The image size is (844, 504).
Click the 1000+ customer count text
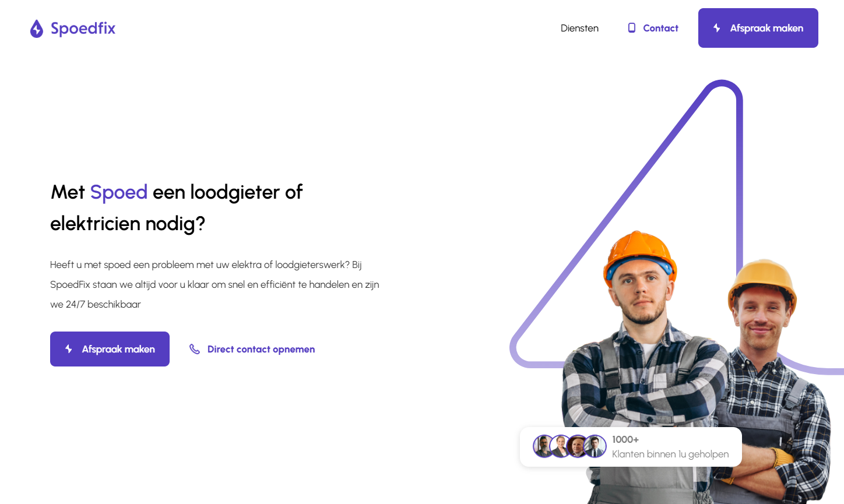tap(625, 439)
